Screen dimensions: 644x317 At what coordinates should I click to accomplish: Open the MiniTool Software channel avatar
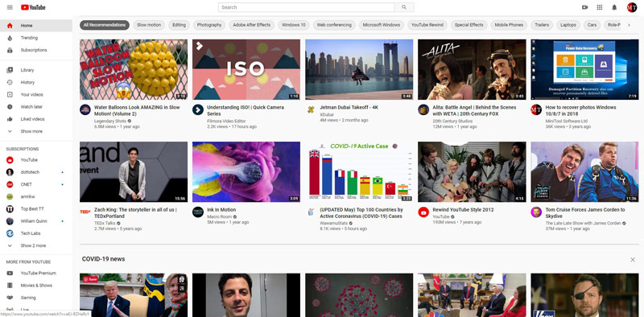[536, 109]
